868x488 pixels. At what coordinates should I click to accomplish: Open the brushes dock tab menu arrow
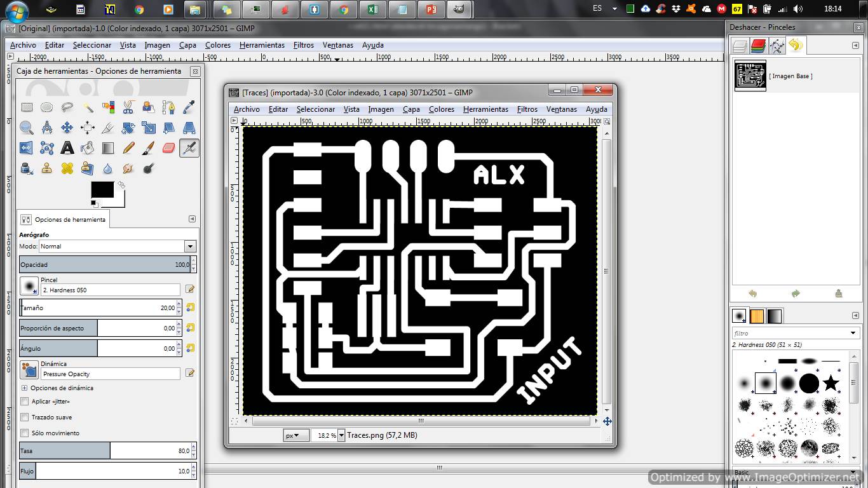855,315
